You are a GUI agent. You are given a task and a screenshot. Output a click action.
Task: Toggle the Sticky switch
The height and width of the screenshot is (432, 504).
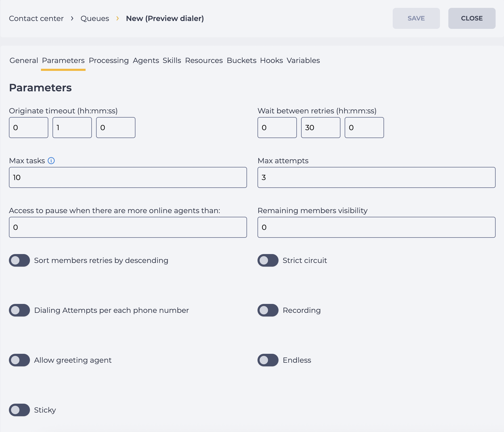(19, 410)
